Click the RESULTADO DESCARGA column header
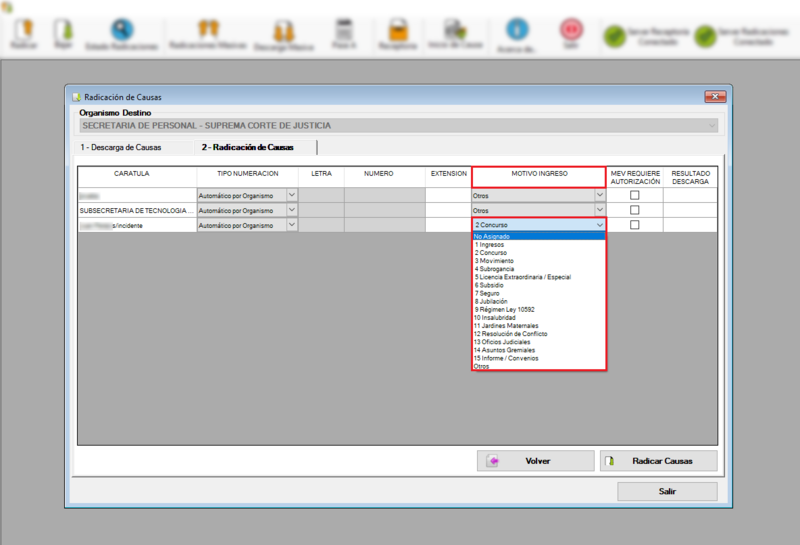This screenshot has height=545, width=800. pyautogui.click(x=690, y=178)
